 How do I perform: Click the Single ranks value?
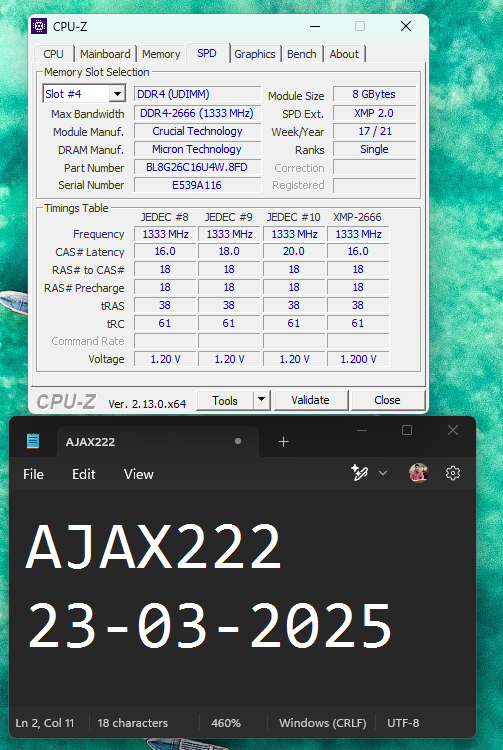(374, 149)
